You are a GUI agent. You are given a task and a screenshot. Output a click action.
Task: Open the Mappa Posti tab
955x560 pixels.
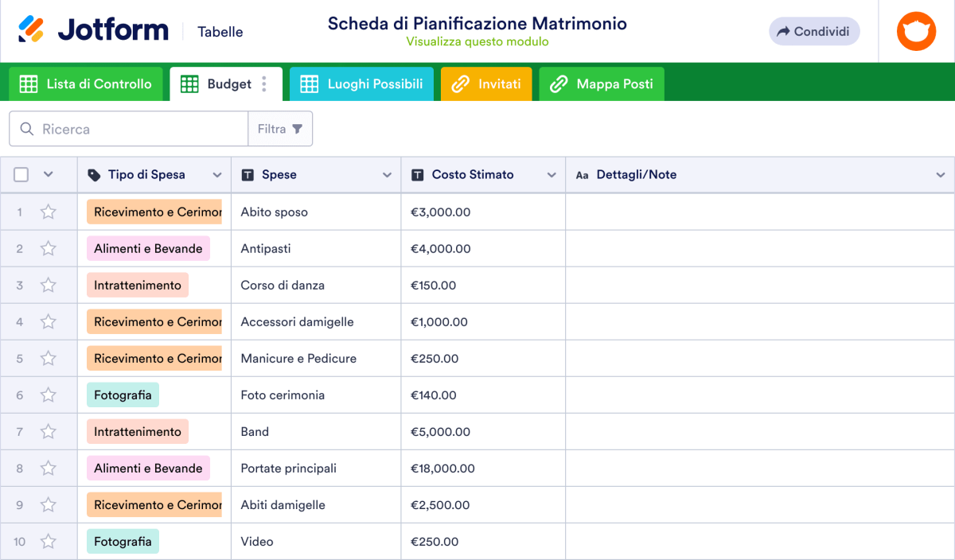click(x=602, y=84)
